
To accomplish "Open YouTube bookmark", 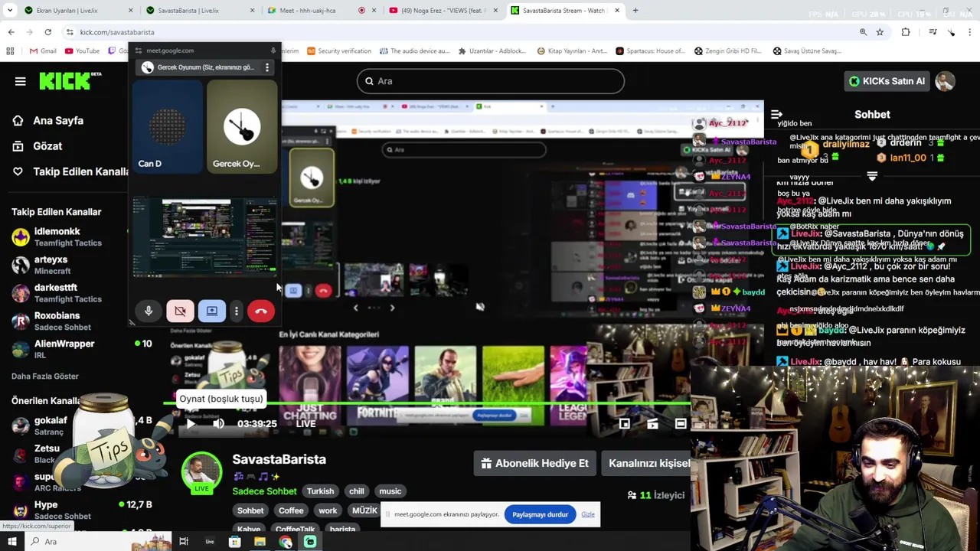I will click(x=82, y=51).
